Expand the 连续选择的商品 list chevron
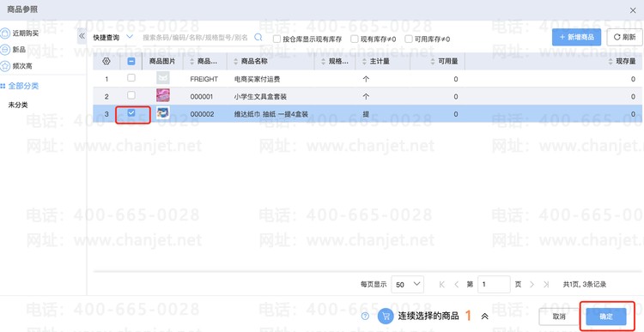 (x=484, y=317)
